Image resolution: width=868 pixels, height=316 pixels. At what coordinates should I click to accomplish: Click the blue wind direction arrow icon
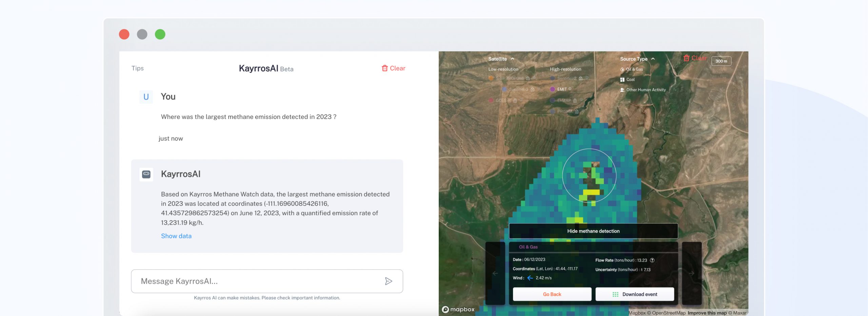click(x=530, y=278)
